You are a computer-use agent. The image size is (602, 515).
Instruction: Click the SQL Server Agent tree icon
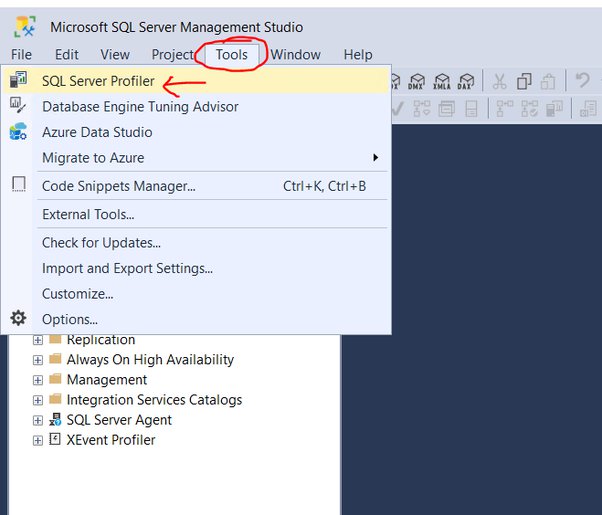tap(55, 419)
